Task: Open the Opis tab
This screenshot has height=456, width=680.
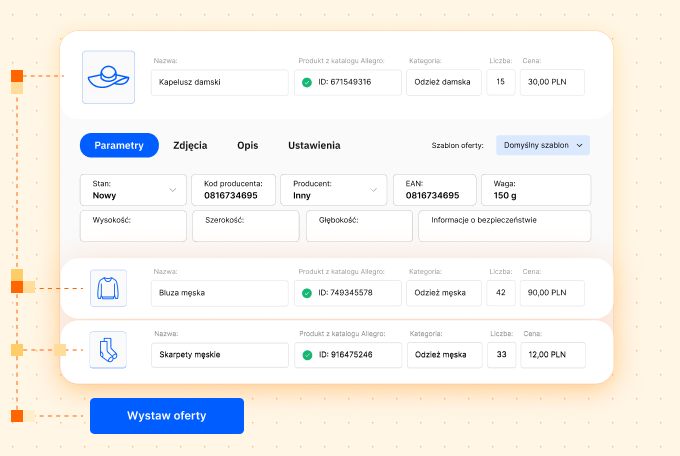Action: point(248,145)
